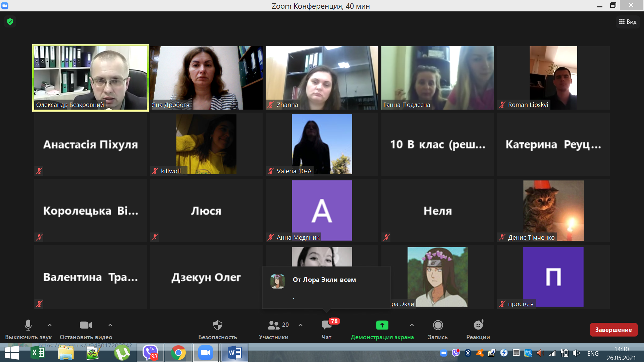Select Яна Дроботя video tile
Screen dimensions: 644x362
[206, 78]
